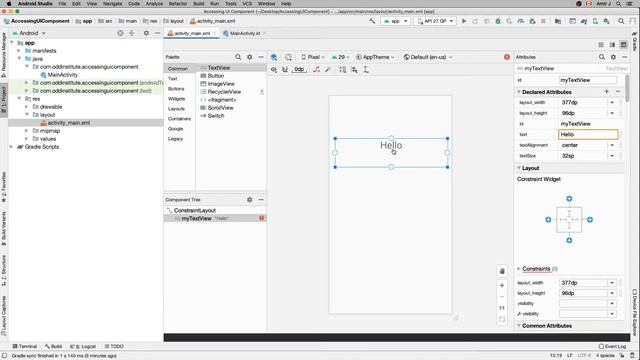Open the API 29 version dropdown
The width and height of the screenshot is (640, 360).
[x=340, y=57]
